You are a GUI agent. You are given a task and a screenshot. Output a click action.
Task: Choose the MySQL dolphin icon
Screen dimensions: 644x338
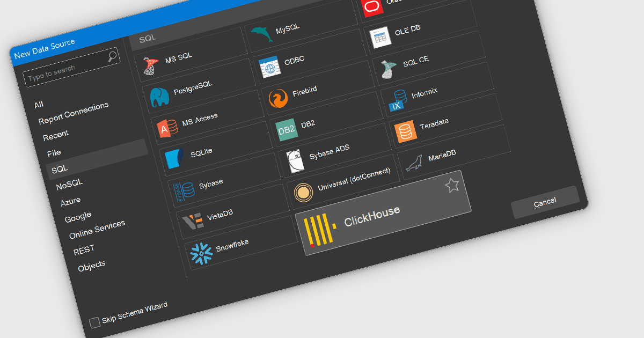click(x=261, y=34)
